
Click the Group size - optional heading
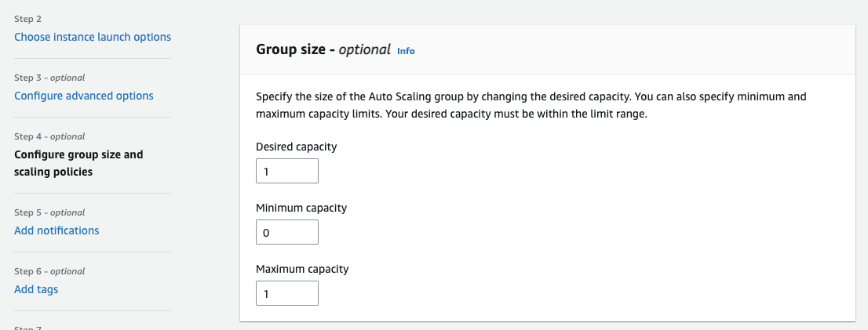323,49
